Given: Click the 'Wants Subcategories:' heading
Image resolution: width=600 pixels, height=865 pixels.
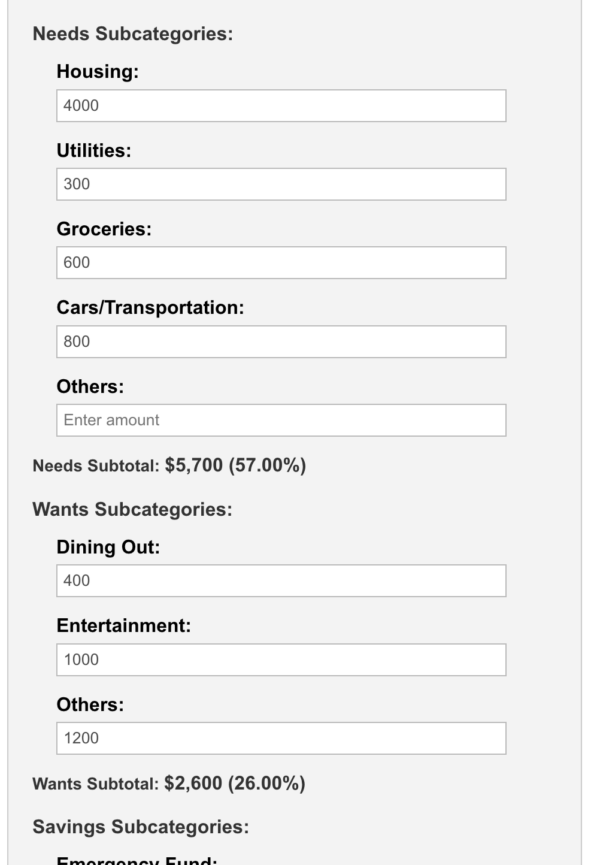Looking at the screenshot, I should pos(132,509).
